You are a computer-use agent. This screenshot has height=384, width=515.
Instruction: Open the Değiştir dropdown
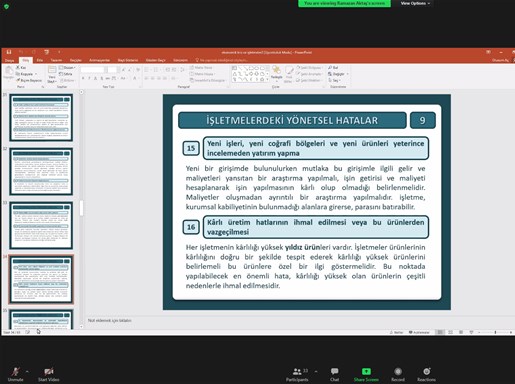(x=338, y=74)
